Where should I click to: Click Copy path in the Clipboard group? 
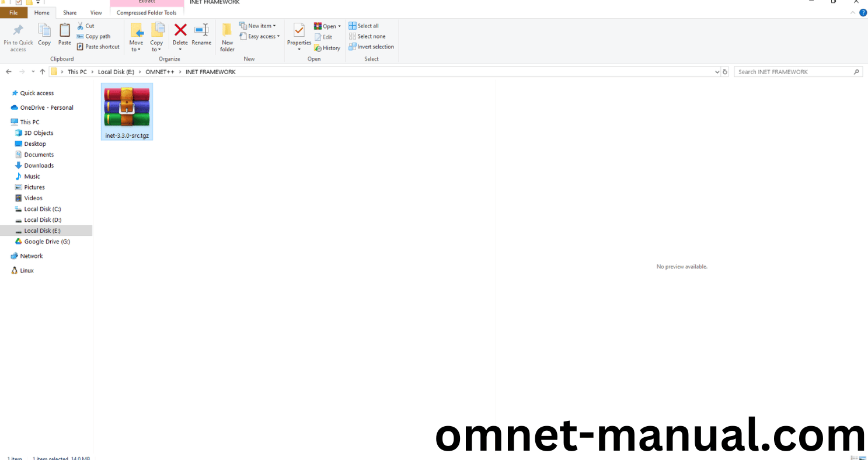pos(94,36)
